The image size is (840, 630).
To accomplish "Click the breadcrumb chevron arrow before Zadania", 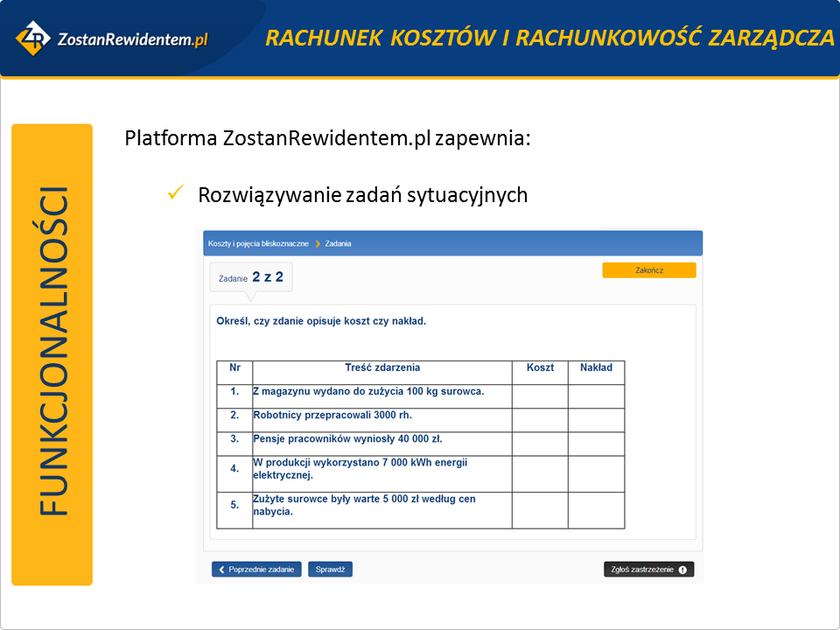I will click(318, 243).
